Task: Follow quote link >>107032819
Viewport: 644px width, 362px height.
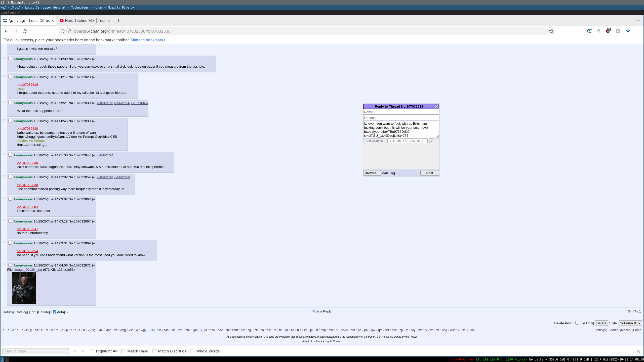Action: click(x=27, y=84)
